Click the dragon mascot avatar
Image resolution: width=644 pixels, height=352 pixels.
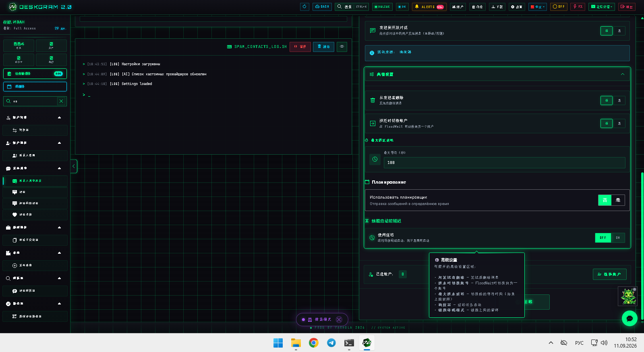point(628,296)
